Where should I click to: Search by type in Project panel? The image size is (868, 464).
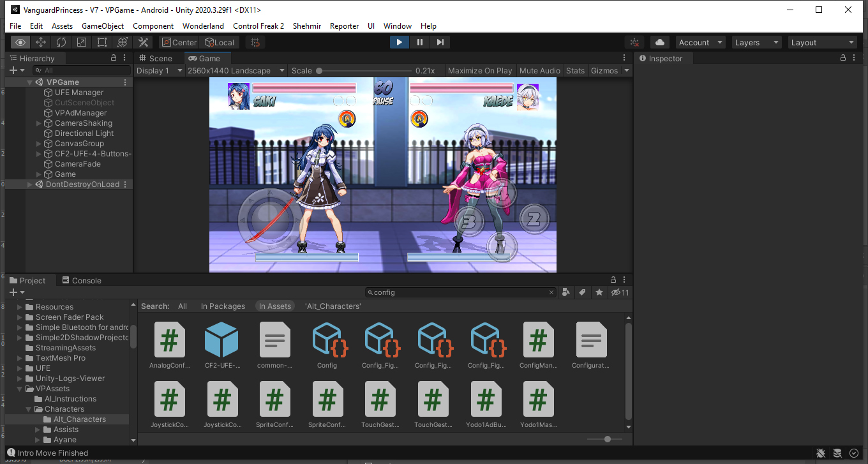click(566, 292)
